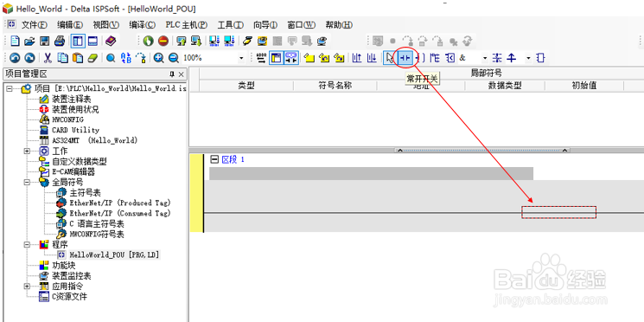Open the help book icon
The height and width of the screenshot is (322, 644).
tap(111, 41)
